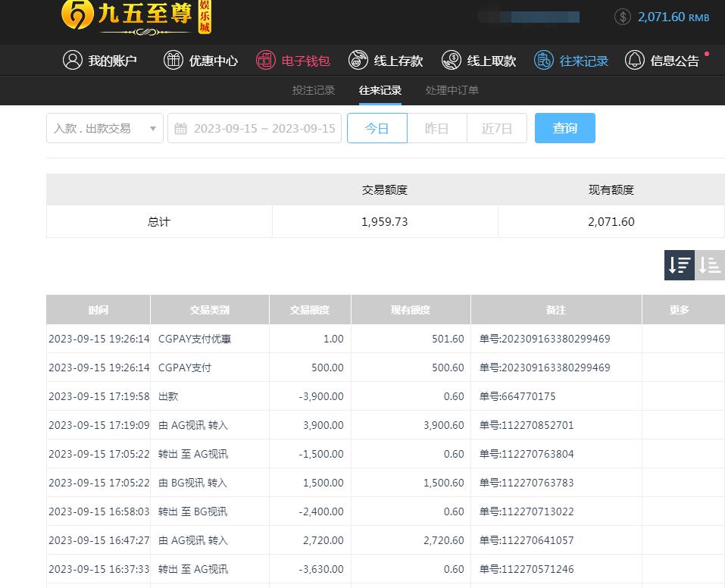The height and width of the screenshot is (588, 725).
Task: Select the 今日 date range option
Action: point(377,128)
